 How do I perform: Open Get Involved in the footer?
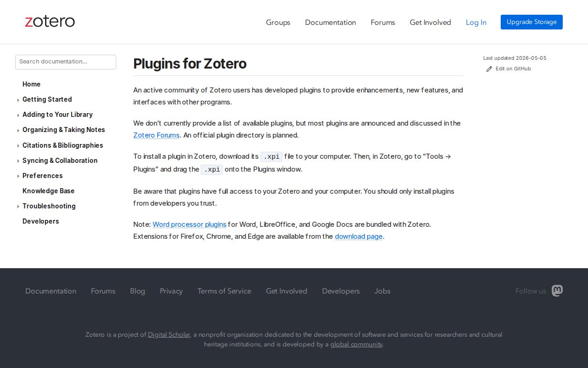pos(287,291)
